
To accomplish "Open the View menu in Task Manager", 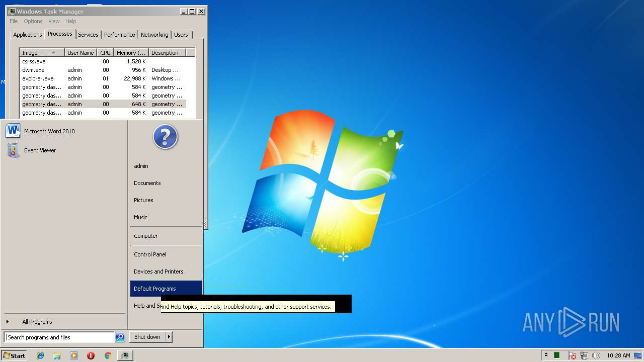I will [x=54, y=21].
